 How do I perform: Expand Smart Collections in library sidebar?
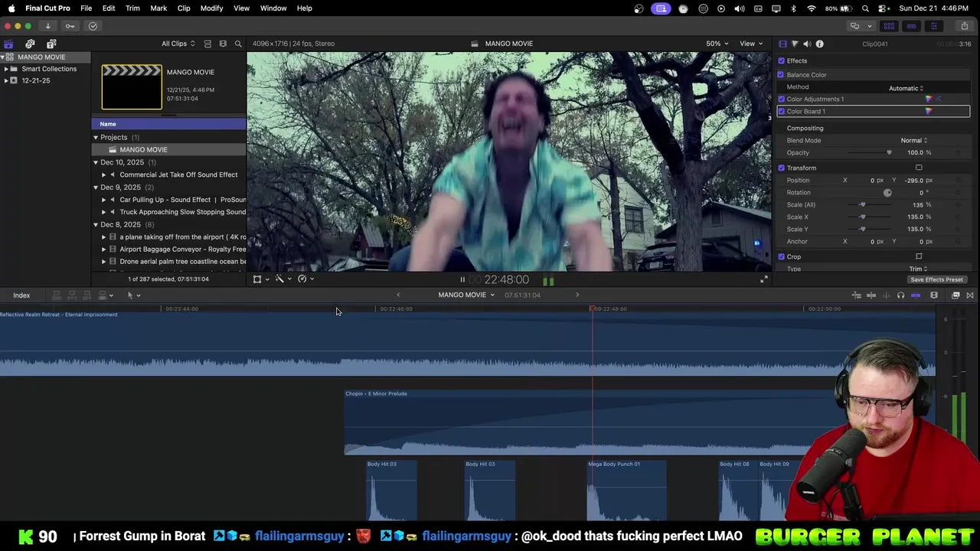pyautogui.click(x=6, y=69)
